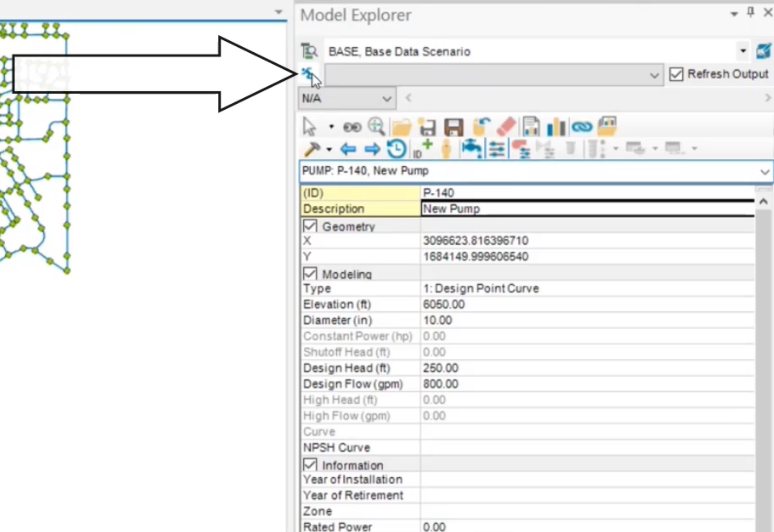The image size is (774, 532).
Task: Click the dark floppy disk save icon
Action: (454, 127)
